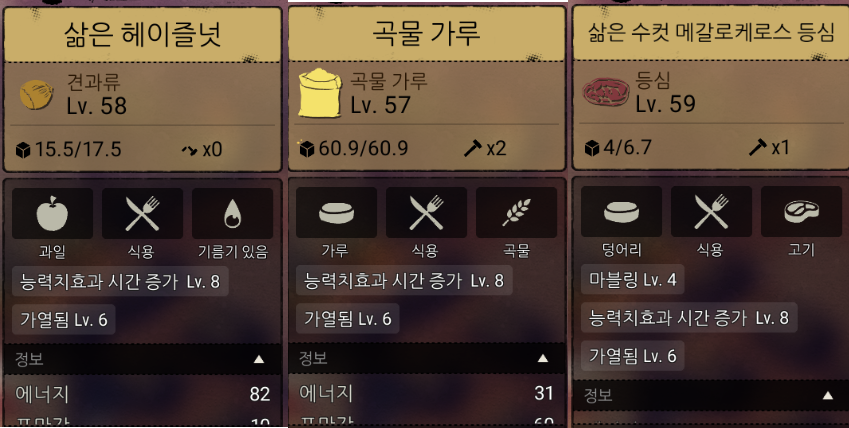The width and height of the screenshot is (849, 428).
Task: Select the steak 고기 tag icon
Action: click(801, 211)
